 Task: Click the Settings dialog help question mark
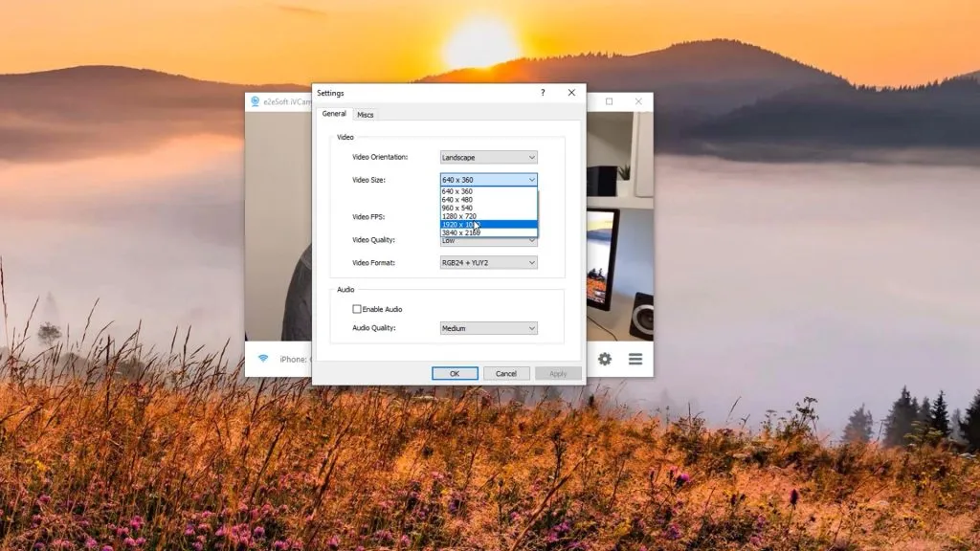click(543, 93)
